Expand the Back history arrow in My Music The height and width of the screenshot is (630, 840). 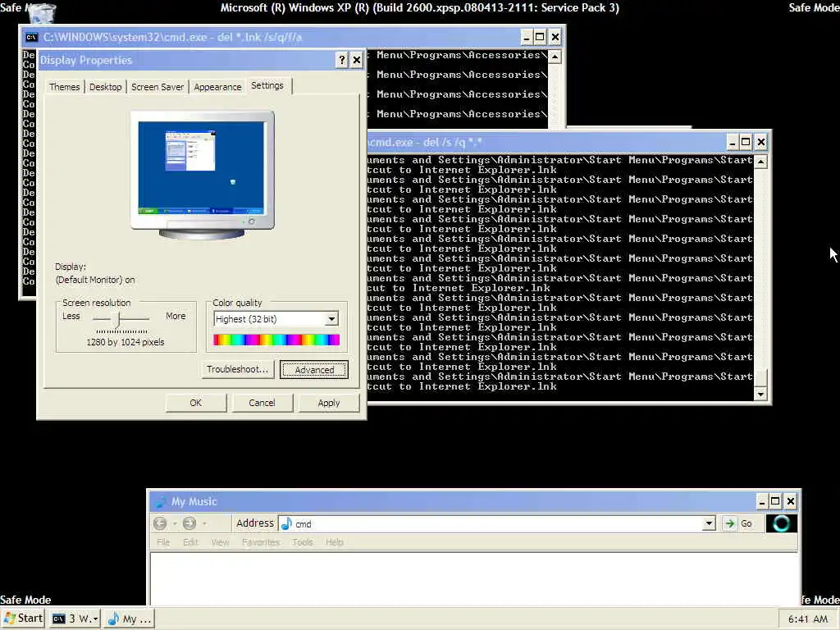175,524
